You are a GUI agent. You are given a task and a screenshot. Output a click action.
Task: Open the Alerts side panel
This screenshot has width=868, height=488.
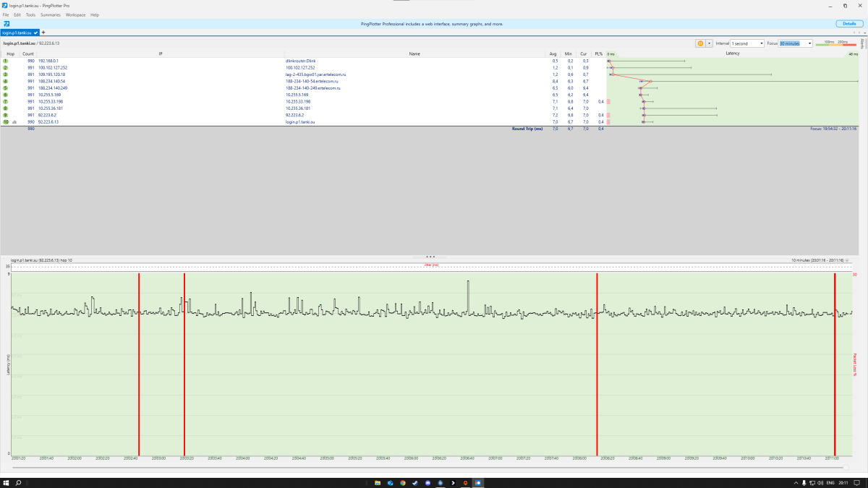coord(861,43)
